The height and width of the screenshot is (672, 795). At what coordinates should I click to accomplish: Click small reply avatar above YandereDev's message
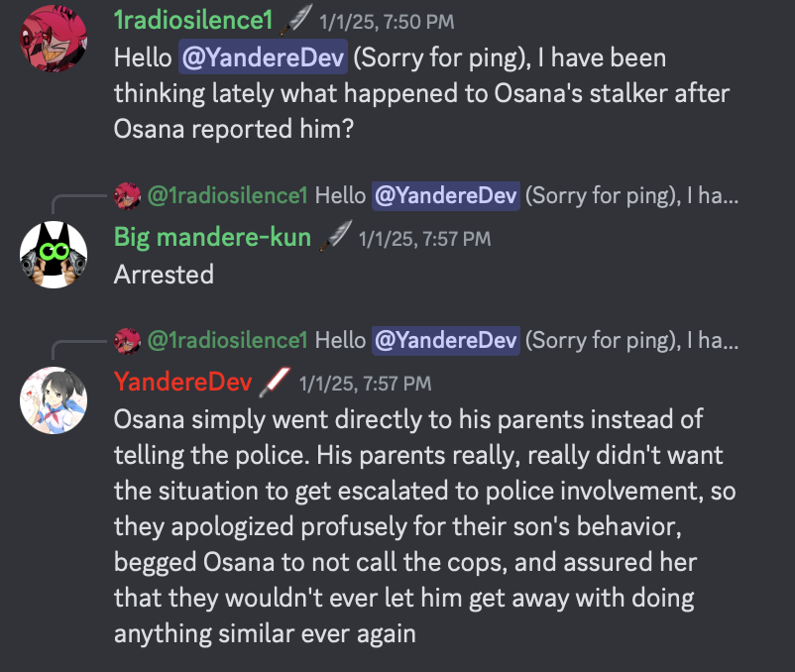tap(128, 340)
